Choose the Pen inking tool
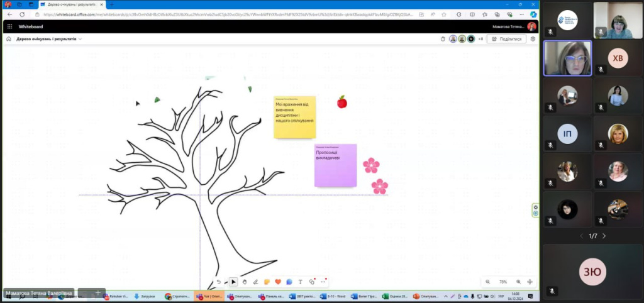The image size is (644, 303). click(255, 282)
